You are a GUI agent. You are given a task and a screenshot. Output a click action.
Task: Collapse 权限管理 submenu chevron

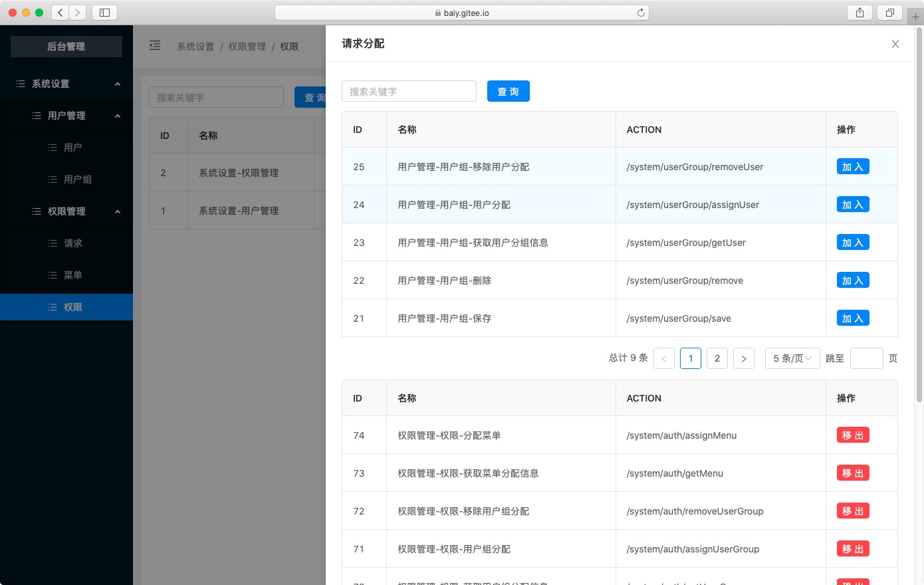pyautogui.click(x=118, y=211)
